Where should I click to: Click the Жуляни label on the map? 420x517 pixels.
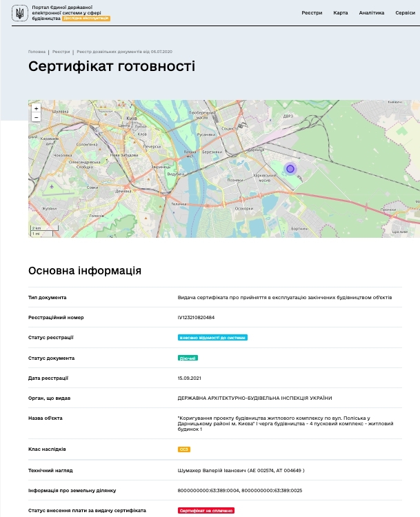(50, 208)
